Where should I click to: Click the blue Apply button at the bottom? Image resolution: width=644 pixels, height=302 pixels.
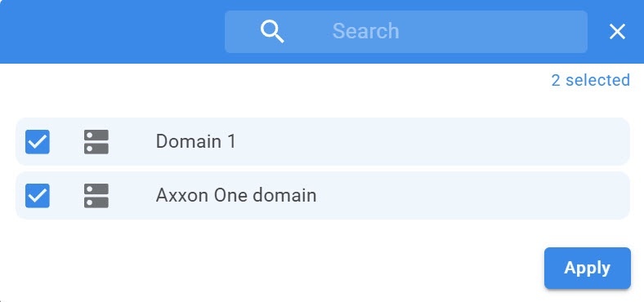[x=588, y=268]
